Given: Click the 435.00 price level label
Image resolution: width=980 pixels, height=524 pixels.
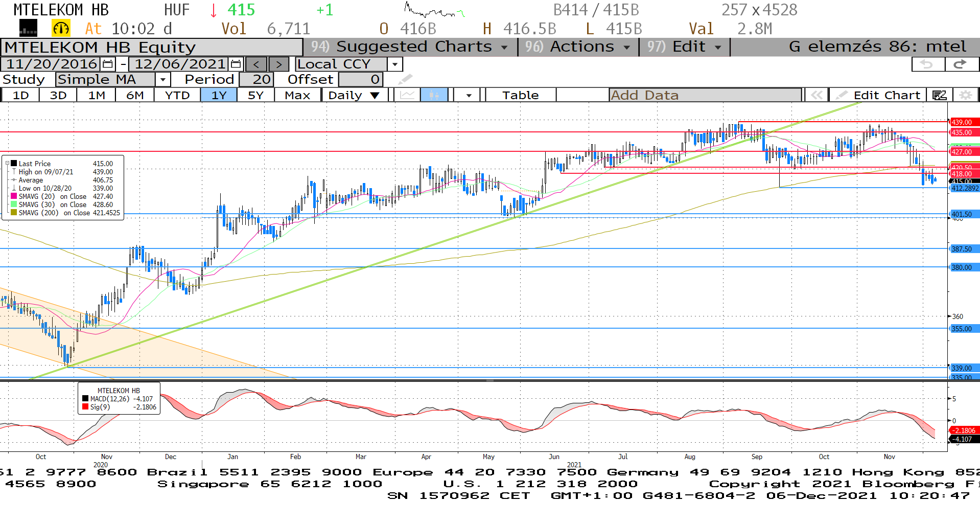Looking at the screenshot, I should [x=964, y=132].
